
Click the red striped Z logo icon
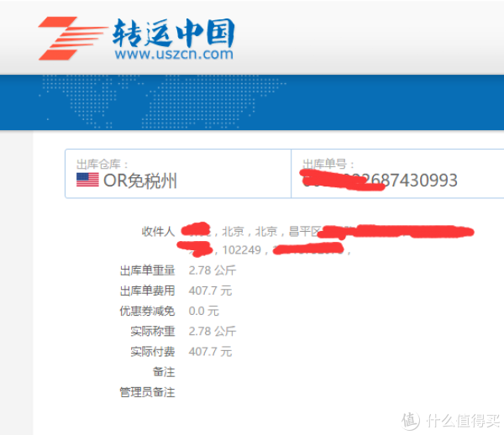[72, 39]
